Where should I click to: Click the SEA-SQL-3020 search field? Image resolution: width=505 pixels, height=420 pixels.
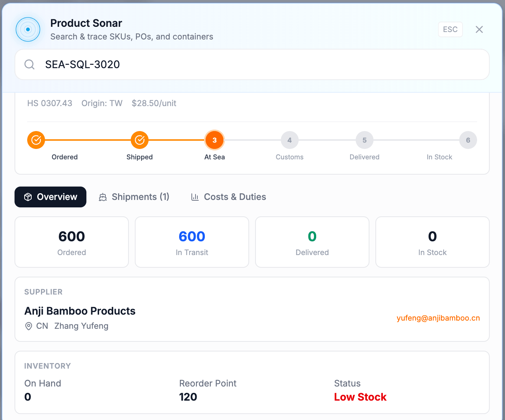click(252, 64)
